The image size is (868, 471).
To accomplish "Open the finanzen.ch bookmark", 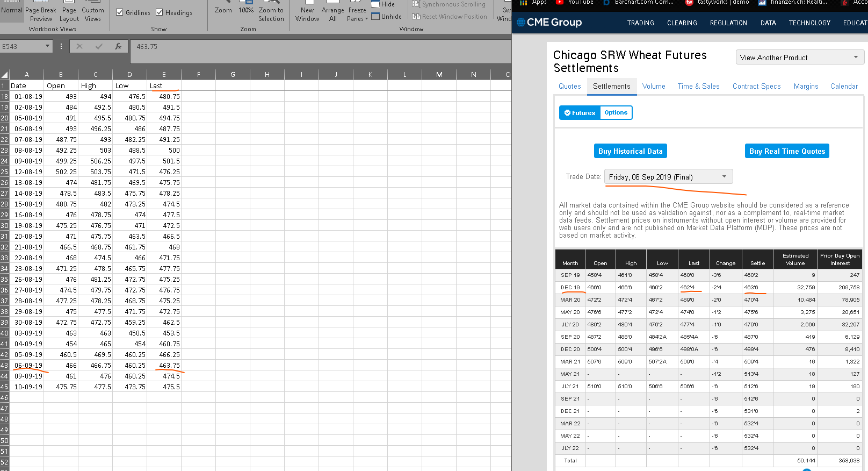I will coord(792,3).
